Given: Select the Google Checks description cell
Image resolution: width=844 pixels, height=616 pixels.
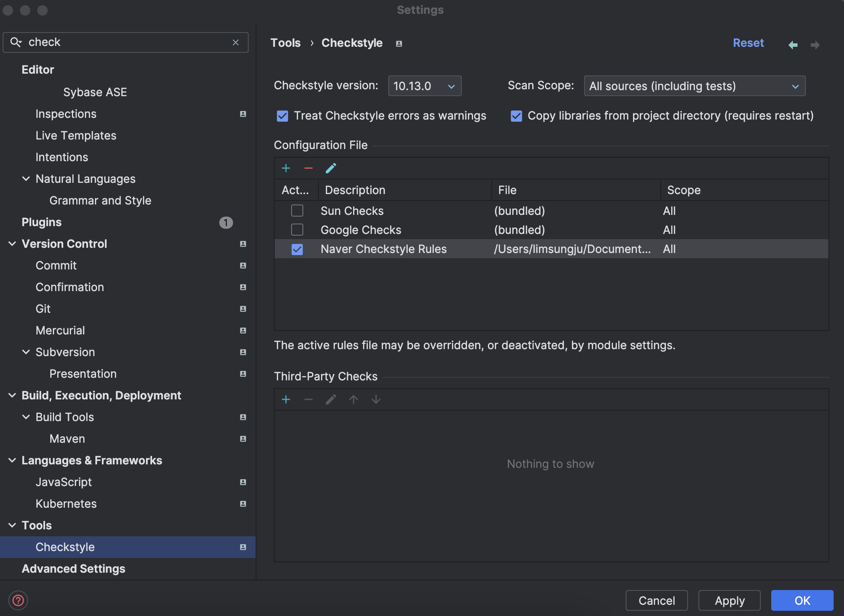Looking at the screenshot, I should 361,230.
